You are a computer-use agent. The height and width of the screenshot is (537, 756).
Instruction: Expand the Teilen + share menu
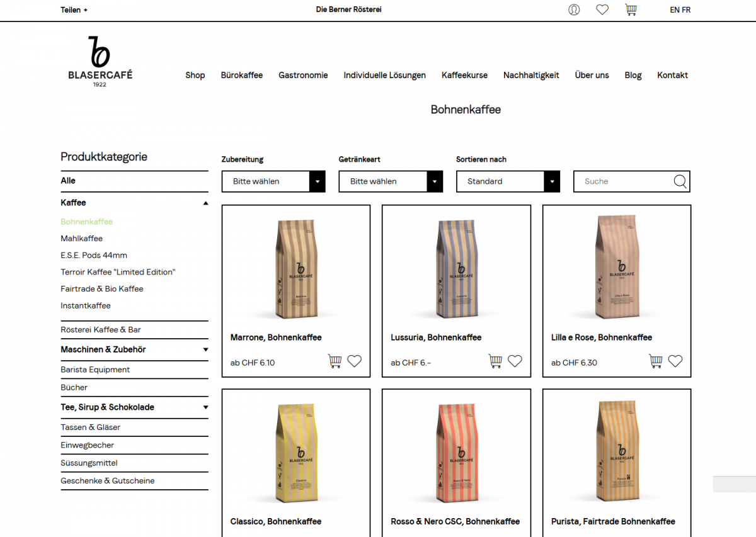(x=74, y=10)
